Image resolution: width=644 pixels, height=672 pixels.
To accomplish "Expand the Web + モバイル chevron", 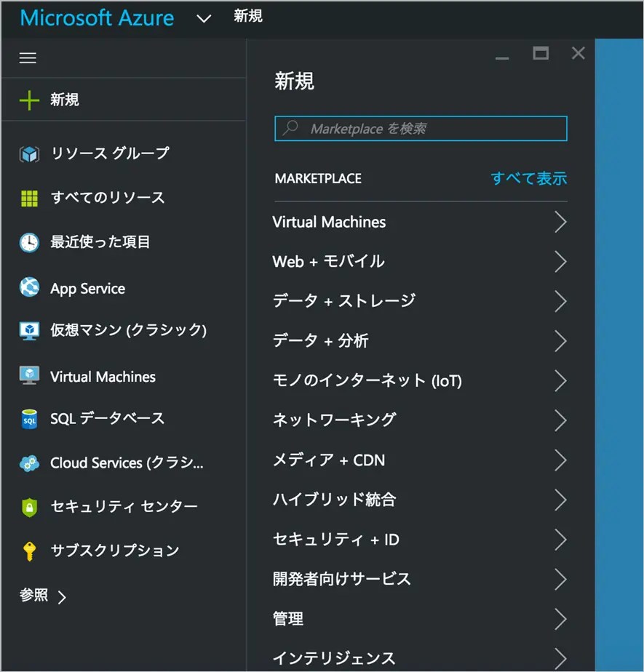I will tap(560, 261).
